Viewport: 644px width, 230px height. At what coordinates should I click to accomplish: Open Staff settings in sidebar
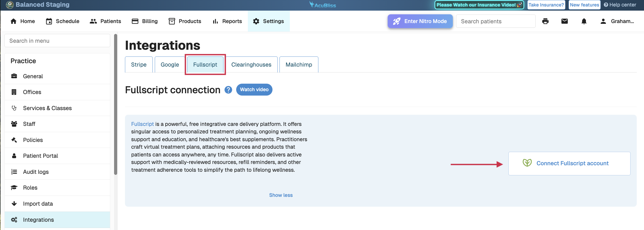pos(29,124)
